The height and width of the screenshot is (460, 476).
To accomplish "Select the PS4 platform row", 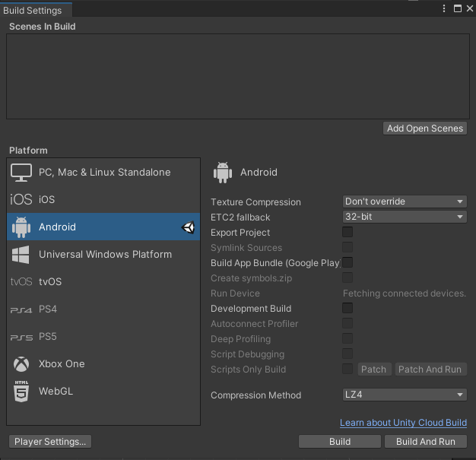I will (103, 309).
